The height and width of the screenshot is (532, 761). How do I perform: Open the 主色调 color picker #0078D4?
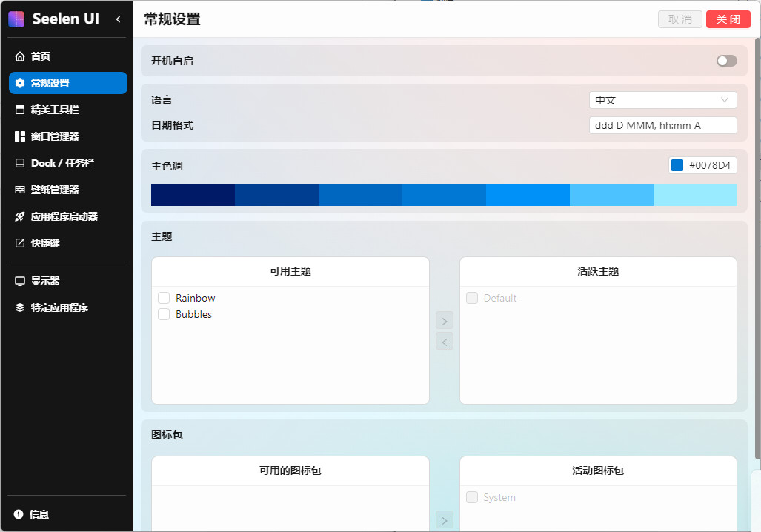[702, 165]
